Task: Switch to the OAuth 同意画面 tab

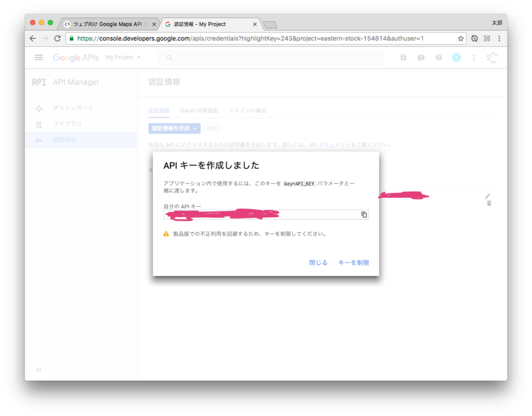Action: (199, 111)
